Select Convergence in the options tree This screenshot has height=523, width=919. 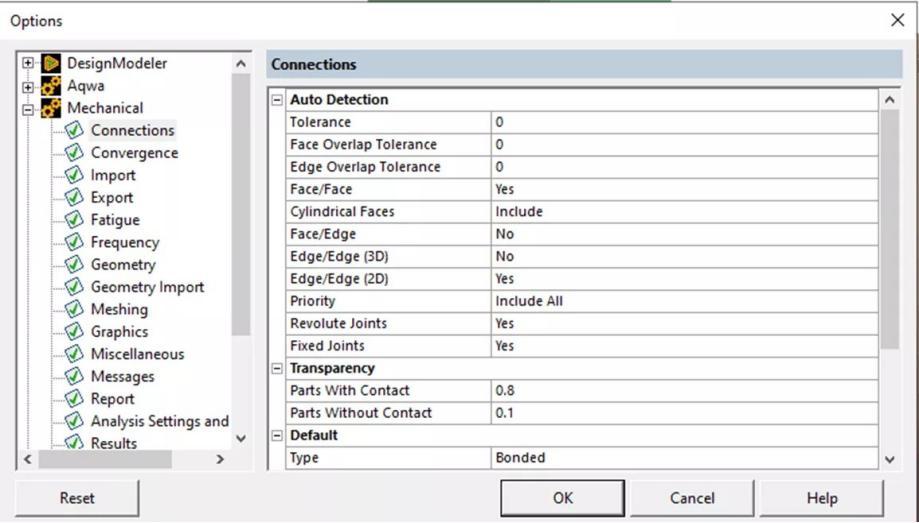click(x=134, y=153)
